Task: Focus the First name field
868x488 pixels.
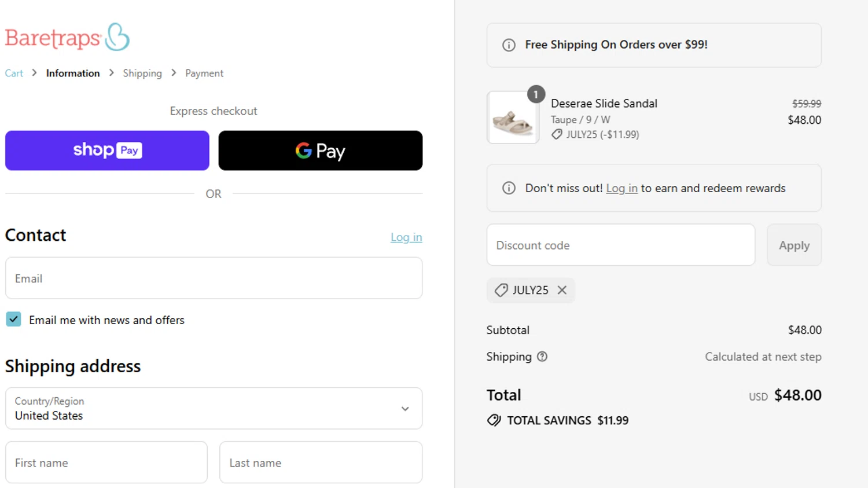Action: pyautogui.click(x=106, y=463)
